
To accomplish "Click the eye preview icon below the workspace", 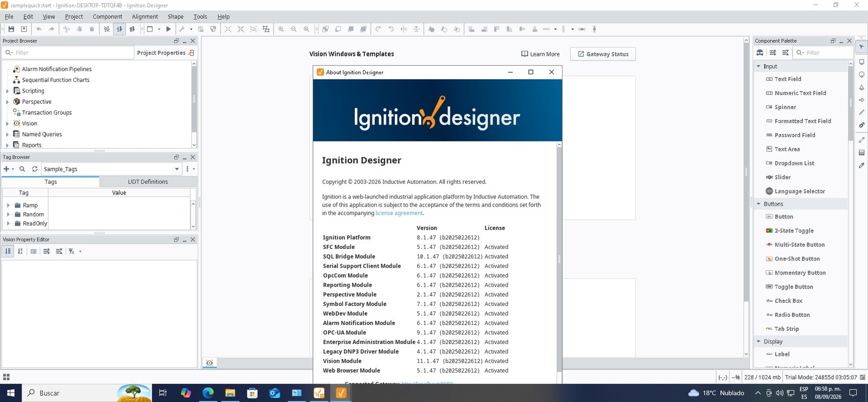I will (x=209, y=363).
